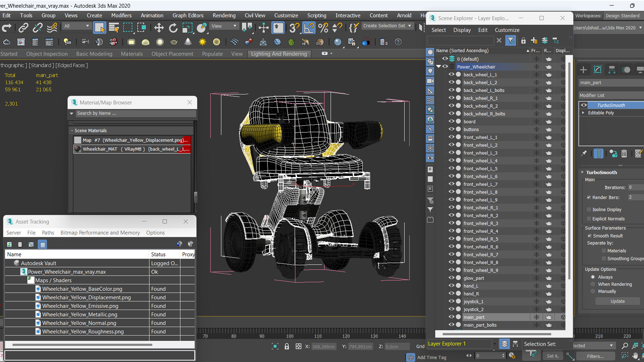Collapse the Power_Wheelchair layer tree

(439, 67)
